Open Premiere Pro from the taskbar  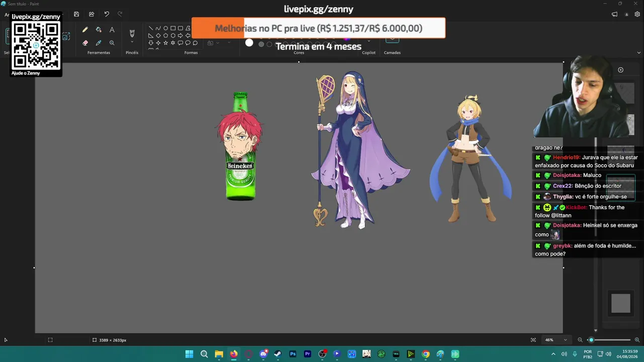pos(307,354)
